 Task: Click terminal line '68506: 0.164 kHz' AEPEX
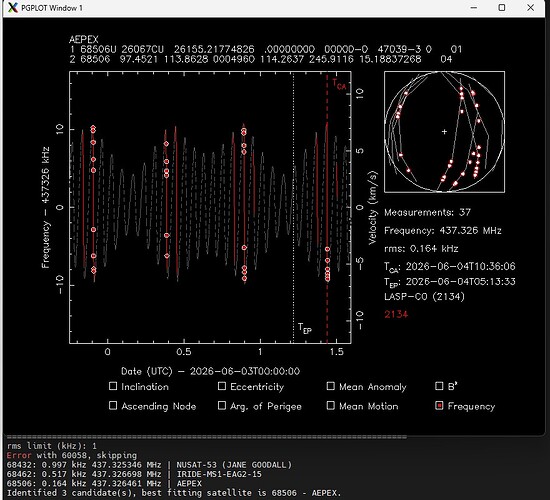click(104, 484)
